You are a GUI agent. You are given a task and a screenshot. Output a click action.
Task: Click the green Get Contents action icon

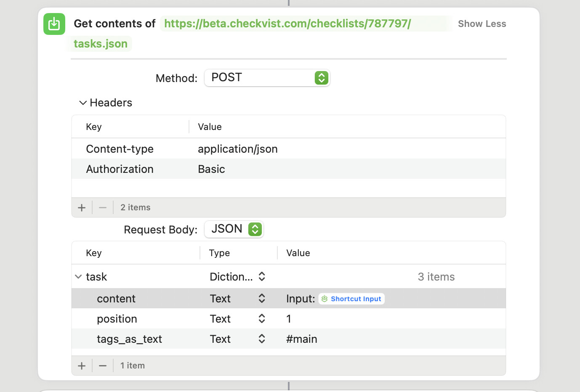pos(54,24)
